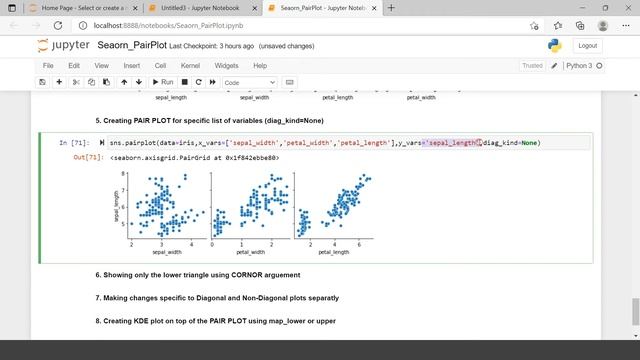Copy selected cells icon in toolbar

tap(91, 82)
